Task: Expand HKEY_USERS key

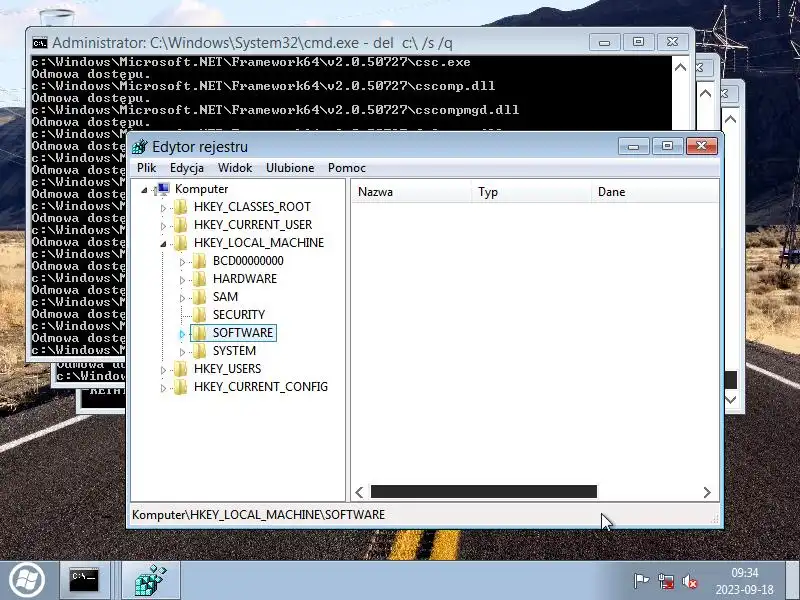Action: [163, 370]
